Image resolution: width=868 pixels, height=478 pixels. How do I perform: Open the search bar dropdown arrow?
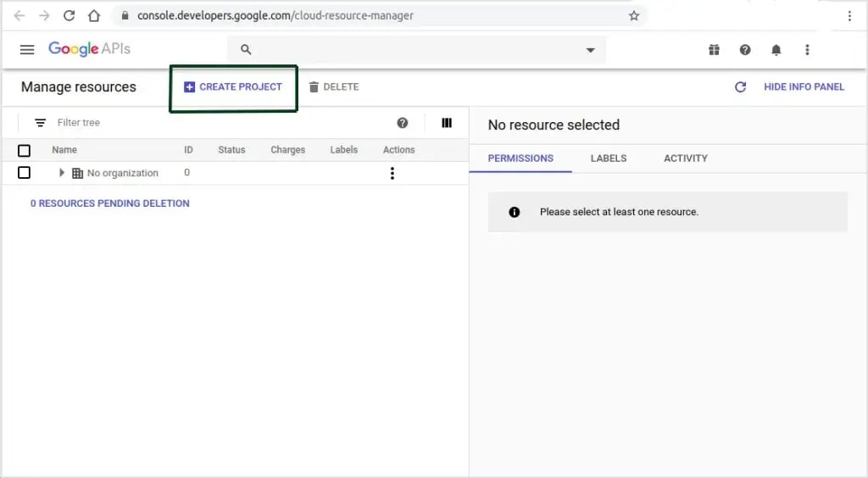[591, 50]
